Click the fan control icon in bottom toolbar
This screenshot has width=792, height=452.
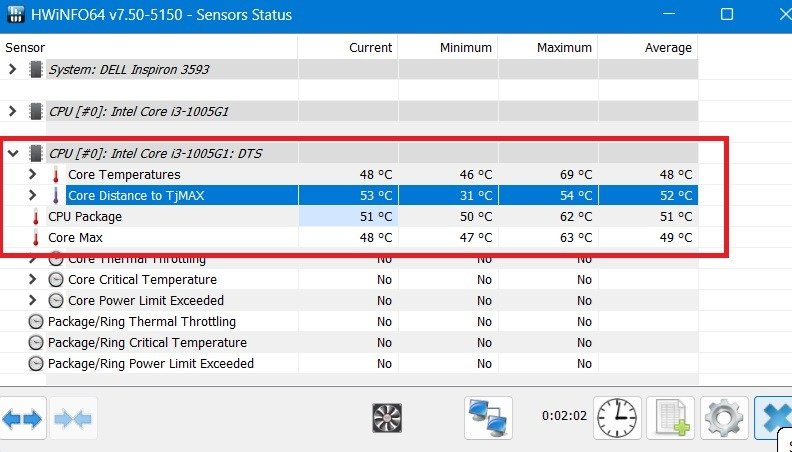[x=387, y=417]
